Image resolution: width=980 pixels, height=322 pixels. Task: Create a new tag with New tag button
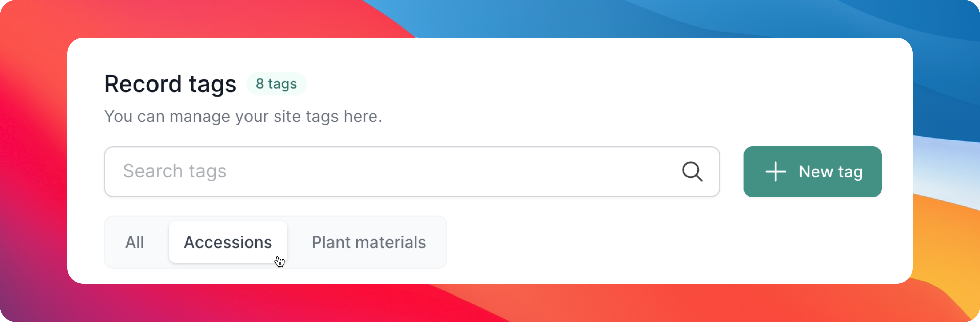tap(812, 171)
